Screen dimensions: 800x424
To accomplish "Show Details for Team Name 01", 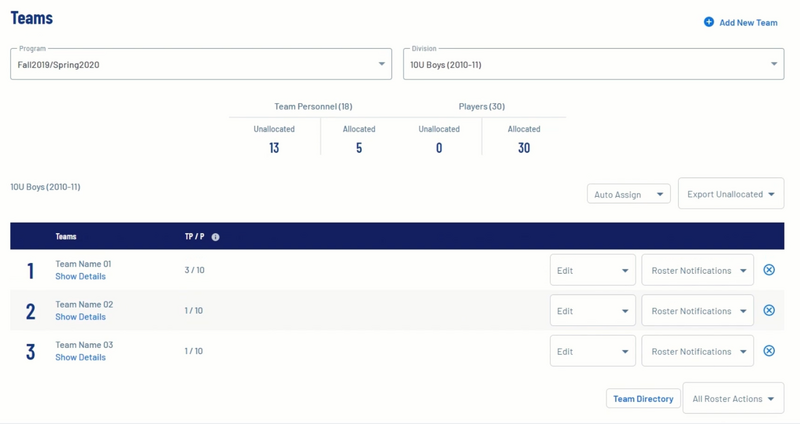I will click(x=80, y=276).
